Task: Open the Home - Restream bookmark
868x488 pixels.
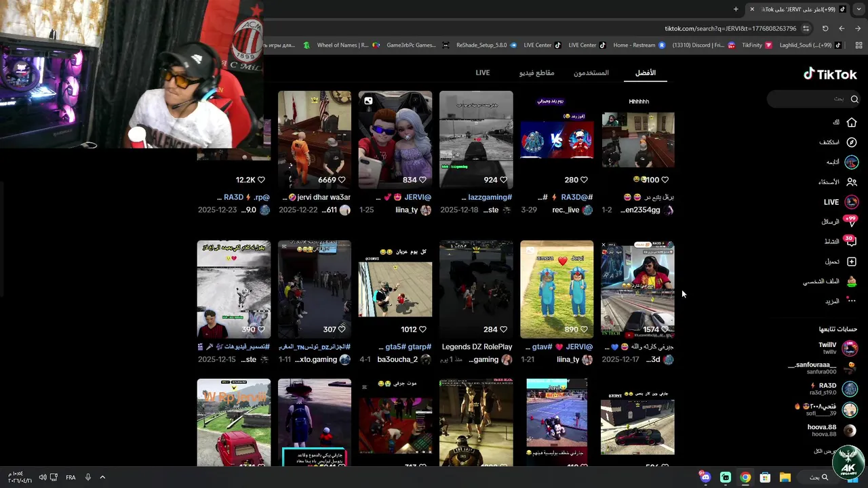Action: click(639, 45)
